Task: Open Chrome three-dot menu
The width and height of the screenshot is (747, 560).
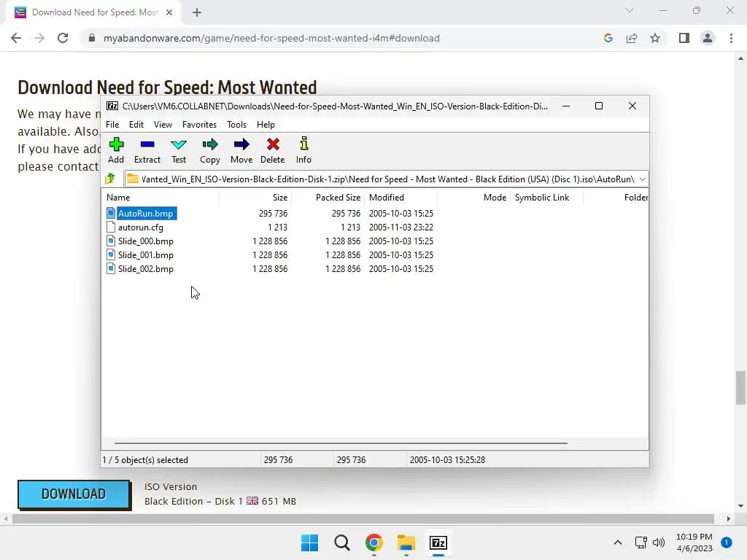Action: [731, 38]
